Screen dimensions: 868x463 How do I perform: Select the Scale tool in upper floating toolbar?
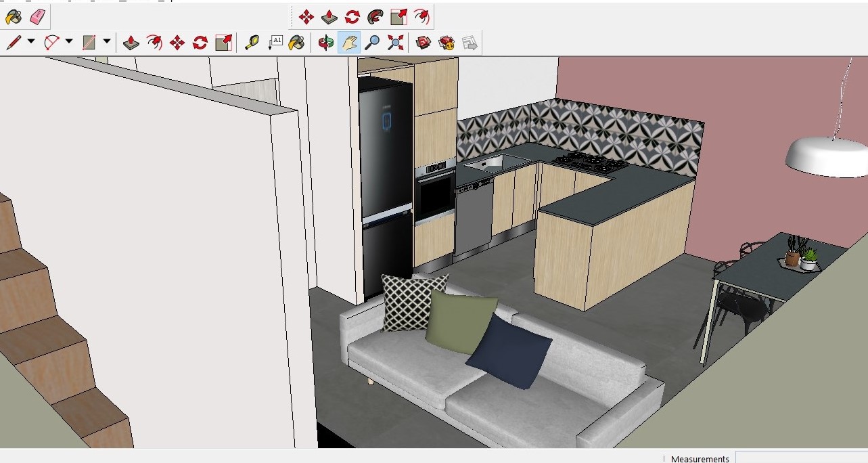(x=398, y=17)
